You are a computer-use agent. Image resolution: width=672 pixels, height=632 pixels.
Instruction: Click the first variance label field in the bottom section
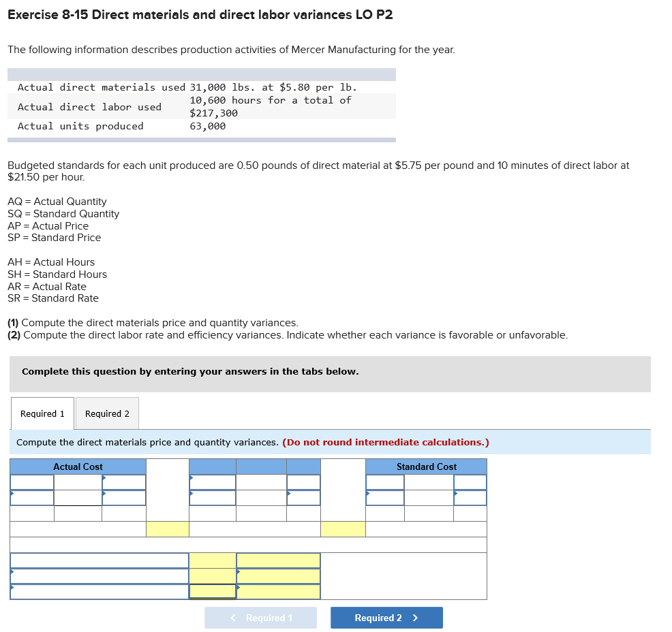click(x=100, y=560)
